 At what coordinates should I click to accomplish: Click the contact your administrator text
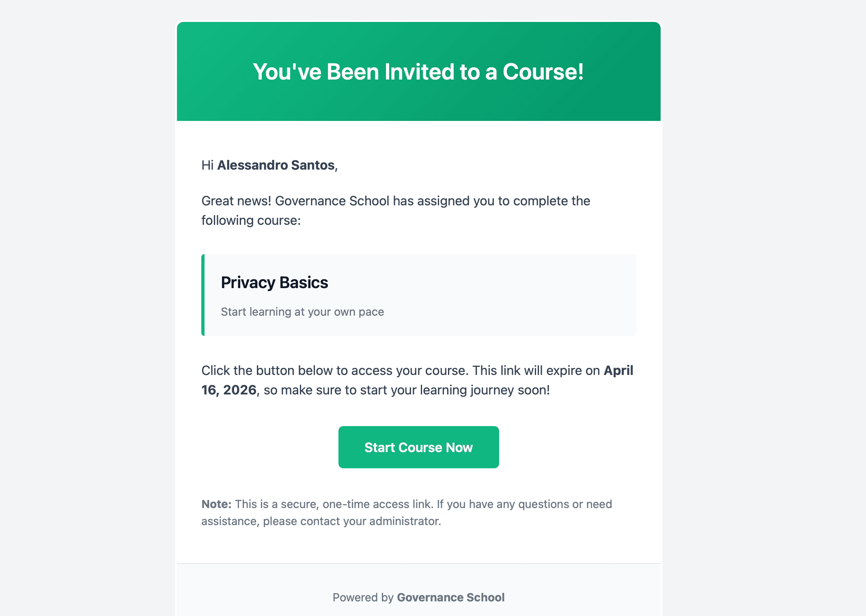(369, 521)
